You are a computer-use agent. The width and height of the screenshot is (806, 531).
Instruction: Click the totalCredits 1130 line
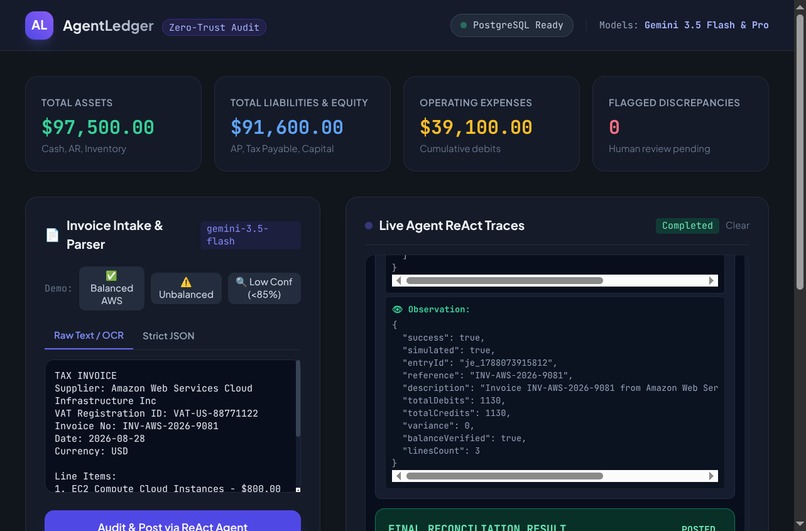pos(456,413)
